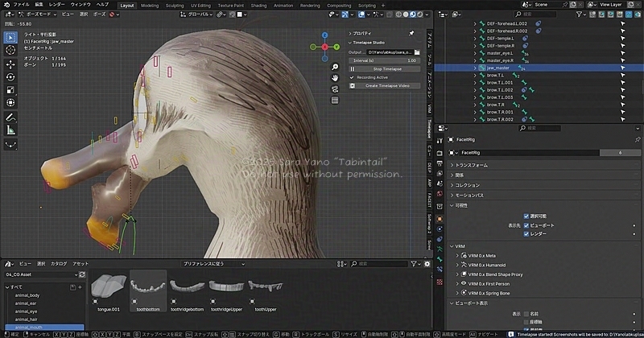
Task: Click Create Timelapse Video button
Action: [x=386, y=85]
